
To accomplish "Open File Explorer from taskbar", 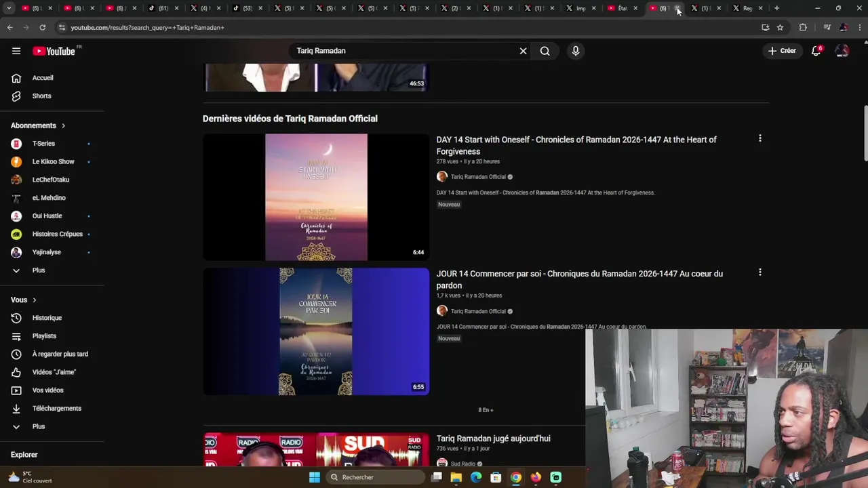I will click(456, 477).
